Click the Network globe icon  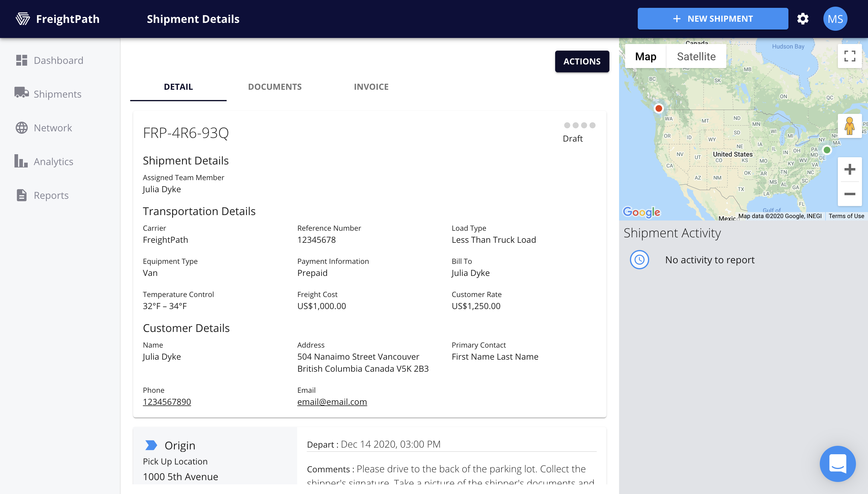coord(21,128)
